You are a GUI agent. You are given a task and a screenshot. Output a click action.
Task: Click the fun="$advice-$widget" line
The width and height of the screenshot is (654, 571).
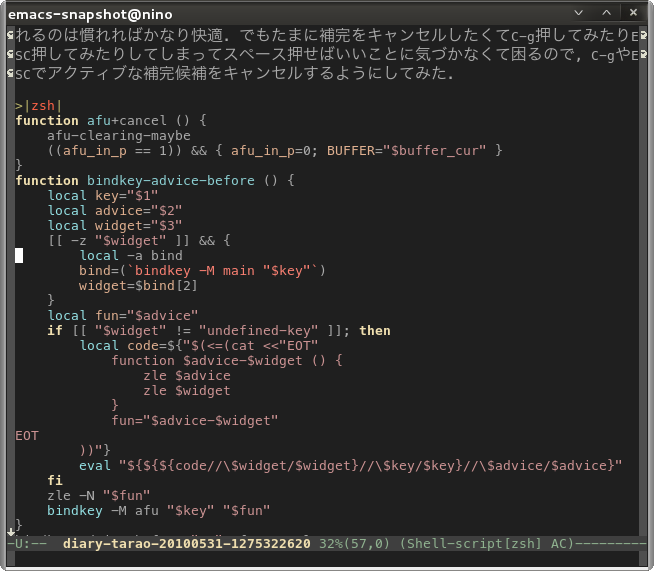click(195, 421)
